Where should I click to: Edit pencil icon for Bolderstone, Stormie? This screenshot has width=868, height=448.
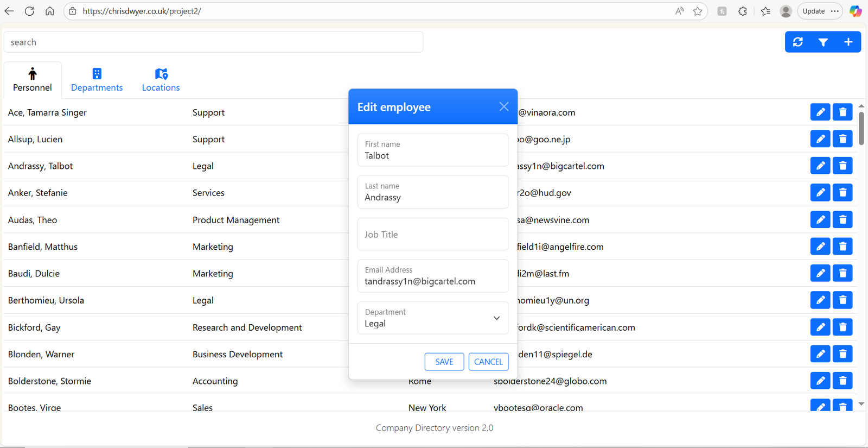coord(820,381)
